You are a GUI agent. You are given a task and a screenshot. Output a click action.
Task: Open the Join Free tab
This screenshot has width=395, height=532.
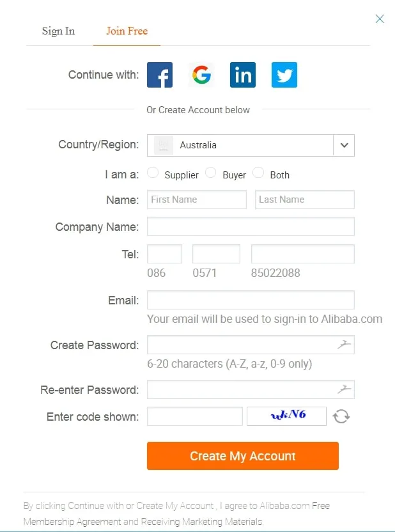point(127,31)
